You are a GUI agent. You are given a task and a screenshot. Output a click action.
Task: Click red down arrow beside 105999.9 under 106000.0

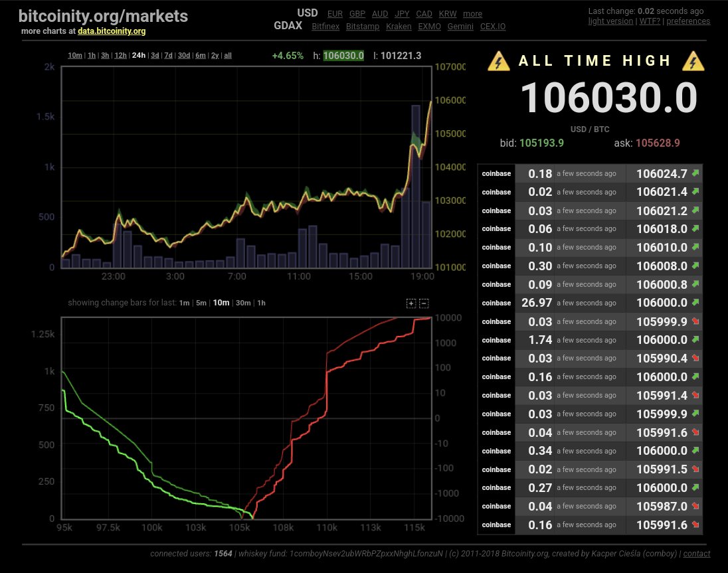pyautogui.click(x=695, y=321)
